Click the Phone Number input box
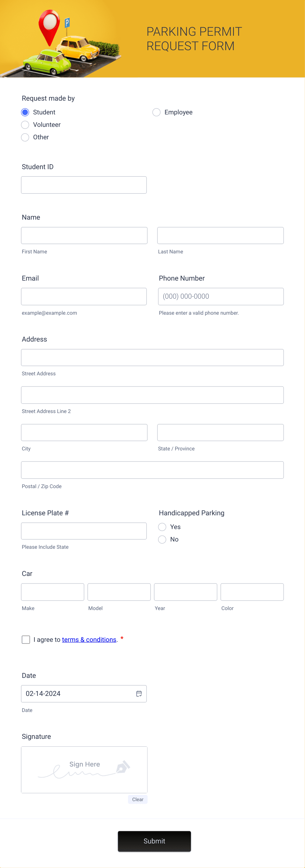 point(221,296)
